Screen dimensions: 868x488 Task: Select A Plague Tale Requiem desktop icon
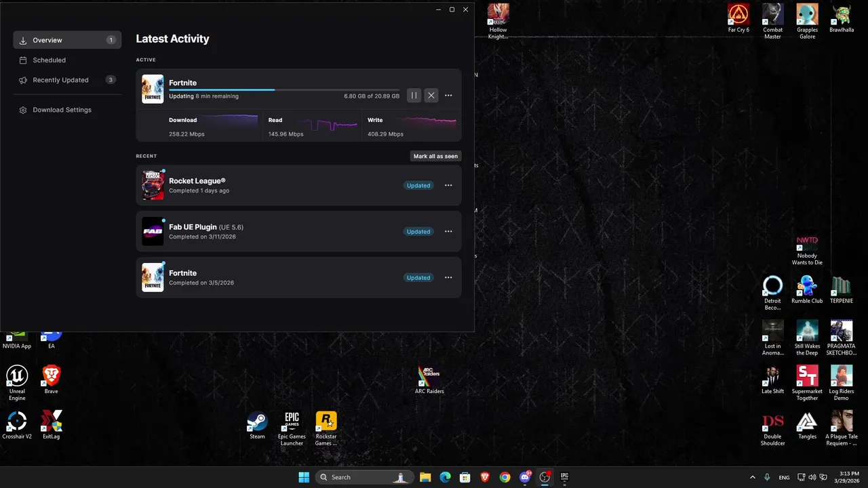pos(842,428)
